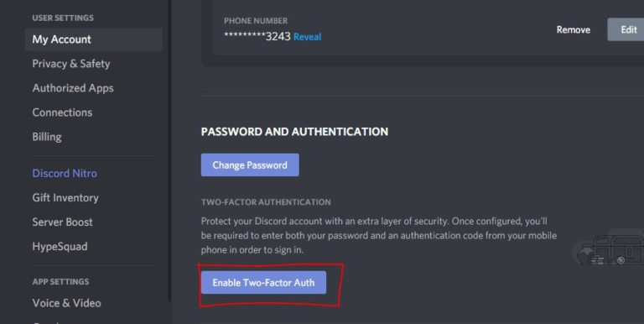The image size is (644, 324).
Task: Open Gift Inventory
Action: 65,198
